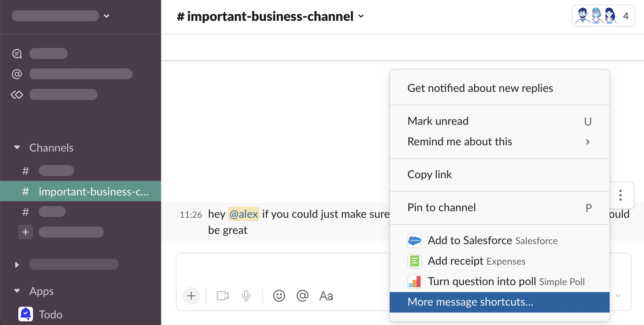Click the plus attachment button in composer
The image size is (644, 325).
[x=191, y=296]
